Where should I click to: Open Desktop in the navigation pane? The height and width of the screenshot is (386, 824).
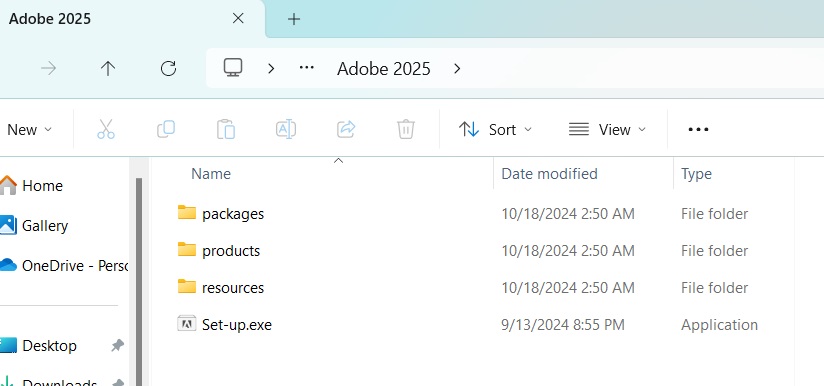(38, 346)
